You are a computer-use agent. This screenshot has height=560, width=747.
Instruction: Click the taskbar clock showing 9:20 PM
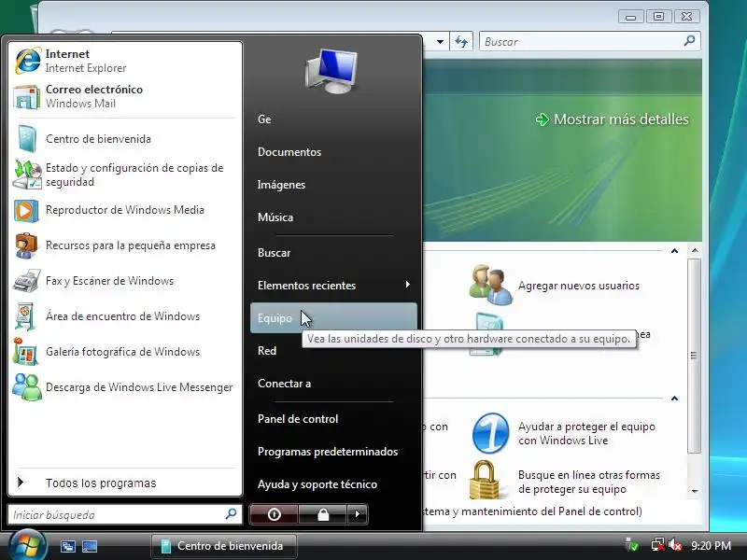(x=711, y=546)
